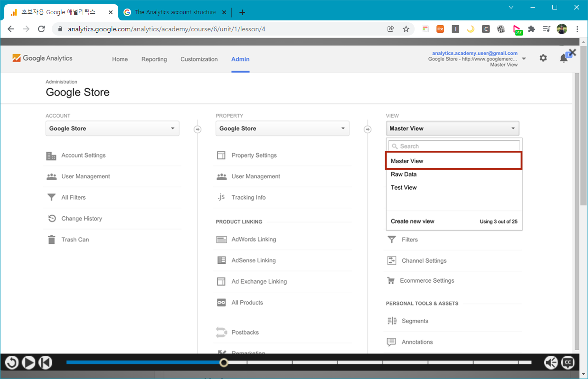Select the Admin tab
Image resolution: width=588 pixels, height=379 pixels.
click(x=240, y=59)
